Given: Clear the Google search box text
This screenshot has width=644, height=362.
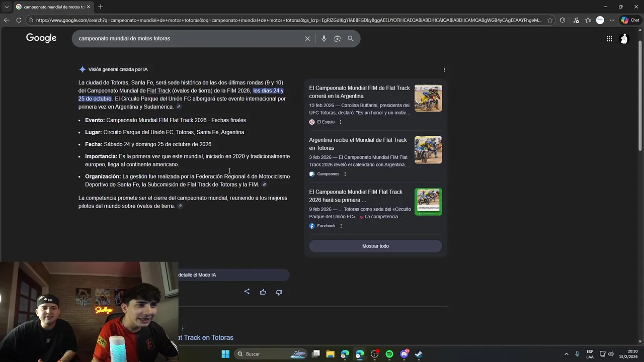Looking at the screenshot, I should [307, 39].
